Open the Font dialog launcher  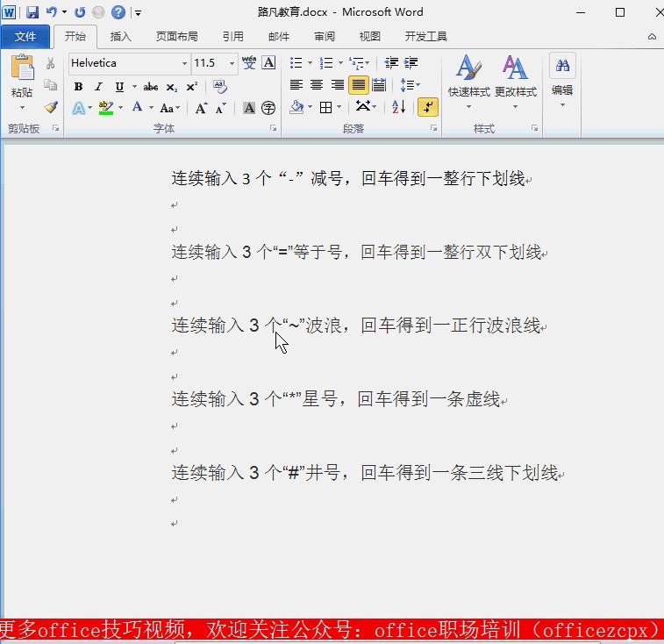point(274,128)
